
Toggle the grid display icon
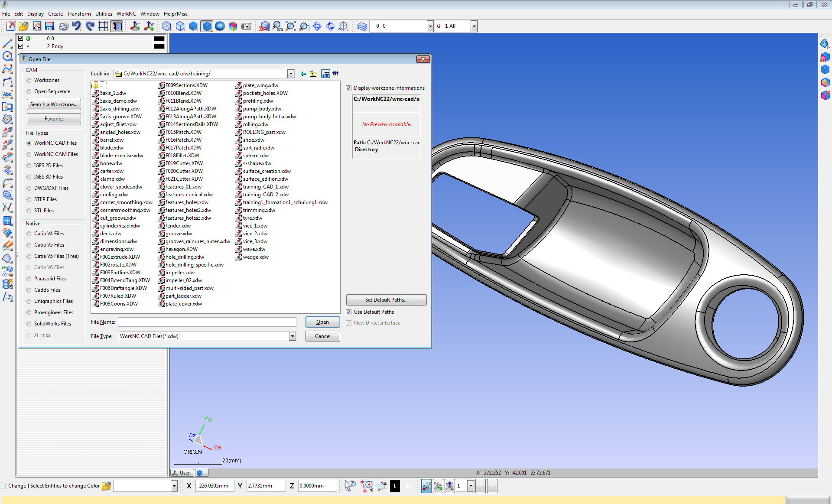click(x=103, y=26)
